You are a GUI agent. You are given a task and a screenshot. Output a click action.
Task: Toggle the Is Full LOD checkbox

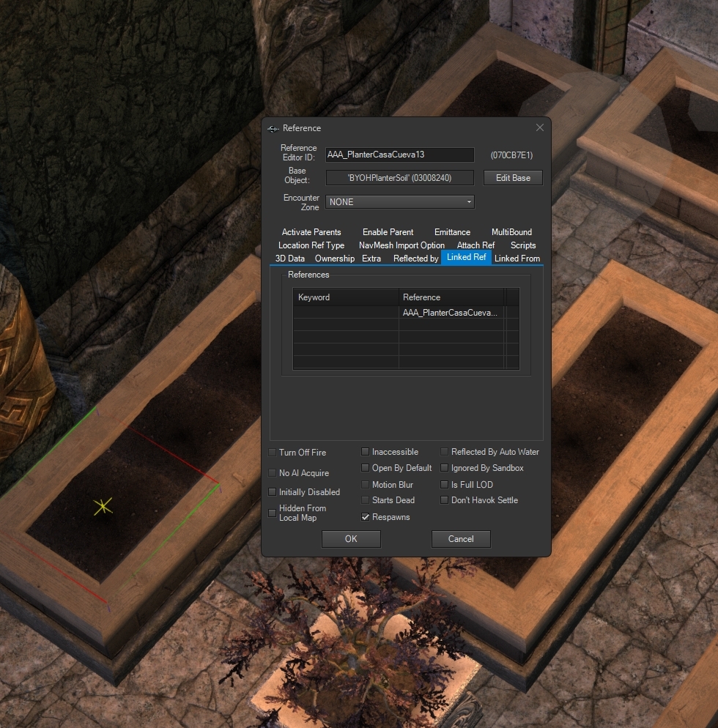(445, 485)
